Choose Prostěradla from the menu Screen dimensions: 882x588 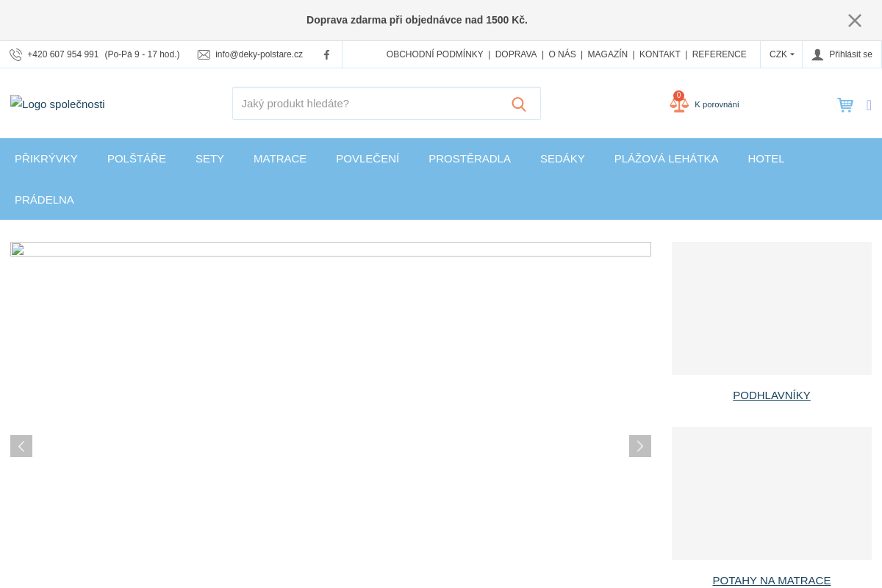[470, 159]
